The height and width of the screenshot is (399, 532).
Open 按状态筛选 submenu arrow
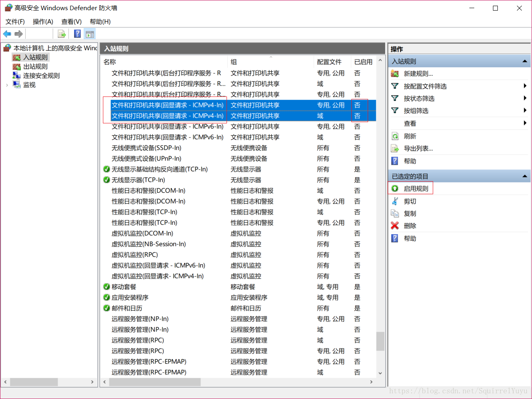click(x=525, y=98)
